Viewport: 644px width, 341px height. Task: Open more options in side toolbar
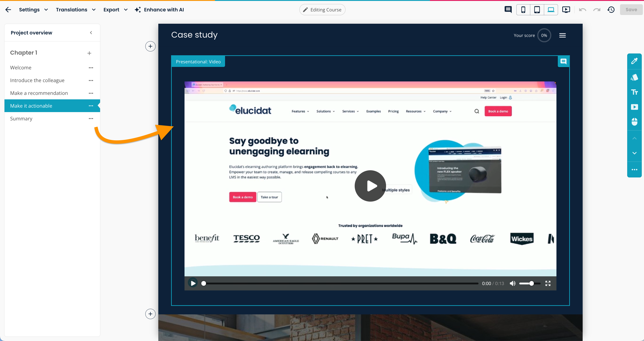tap(635, 170)
